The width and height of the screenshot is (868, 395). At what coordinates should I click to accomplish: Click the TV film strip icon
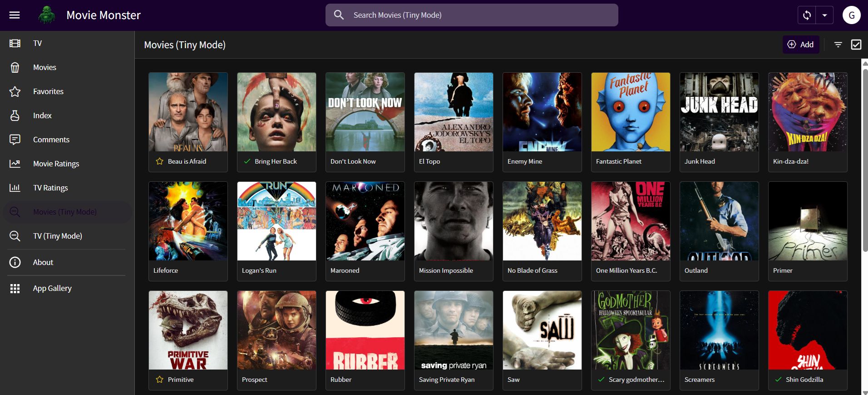(15, 43)
